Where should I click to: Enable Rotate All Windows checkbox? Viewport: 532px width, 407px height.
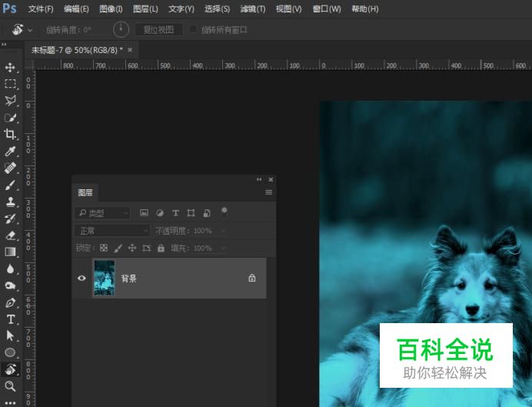(x=193, y=29)
